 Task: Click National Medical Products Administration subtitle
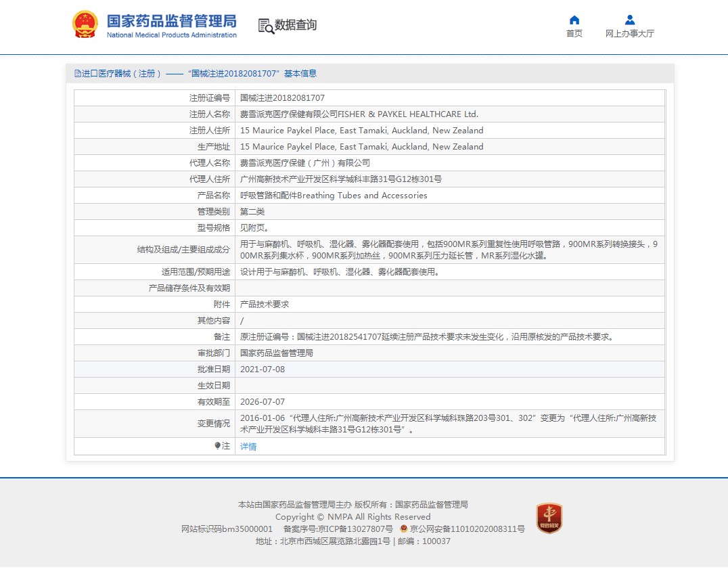pyautogui.click(x=171, y=35)
